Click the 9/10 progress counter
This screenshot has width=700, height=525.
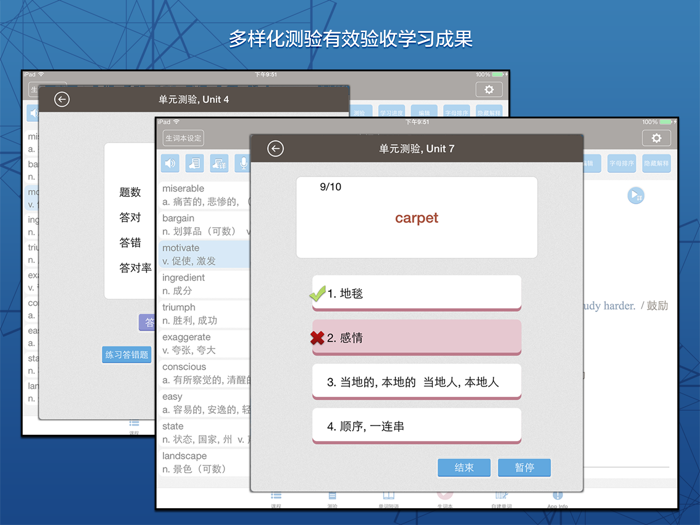click(x=330, y=187)
